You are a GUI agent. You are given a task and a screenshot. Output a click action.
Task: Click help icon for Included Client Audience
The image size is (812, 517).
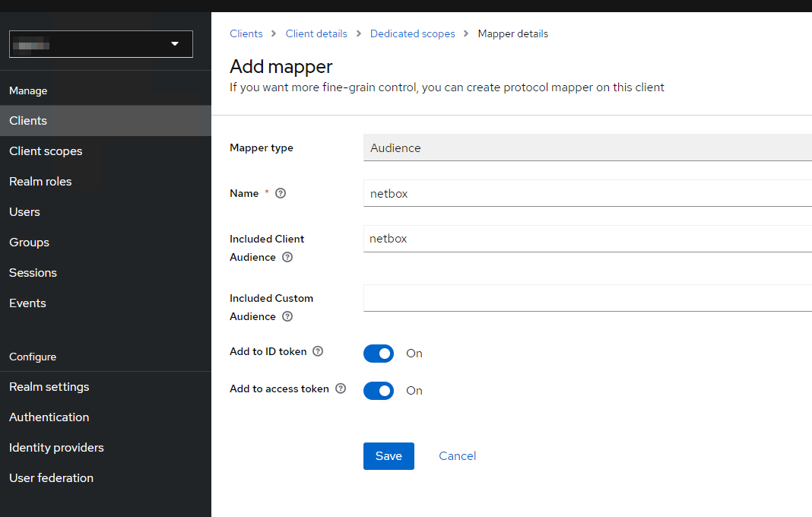pos(287,257)
